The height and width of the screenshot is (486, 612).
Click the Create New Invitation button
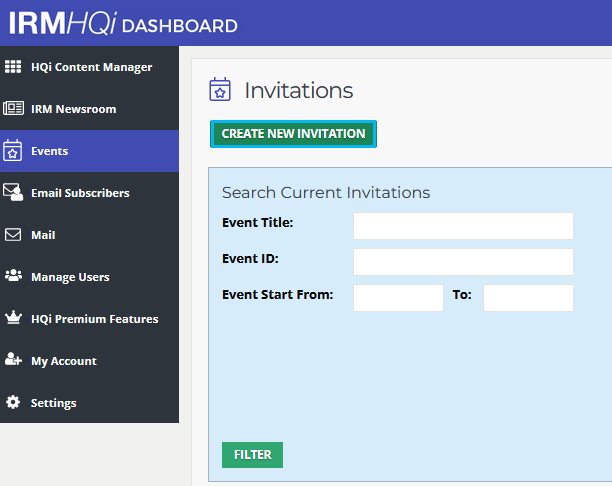(x=294, y=134)
